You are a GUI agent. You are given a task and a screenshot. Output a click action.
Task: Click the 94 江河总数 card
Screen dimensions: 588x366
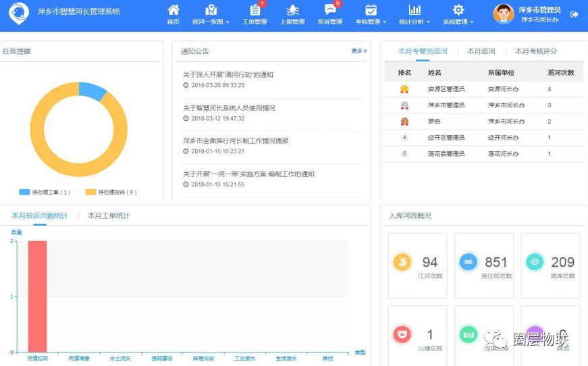point(418,265)
